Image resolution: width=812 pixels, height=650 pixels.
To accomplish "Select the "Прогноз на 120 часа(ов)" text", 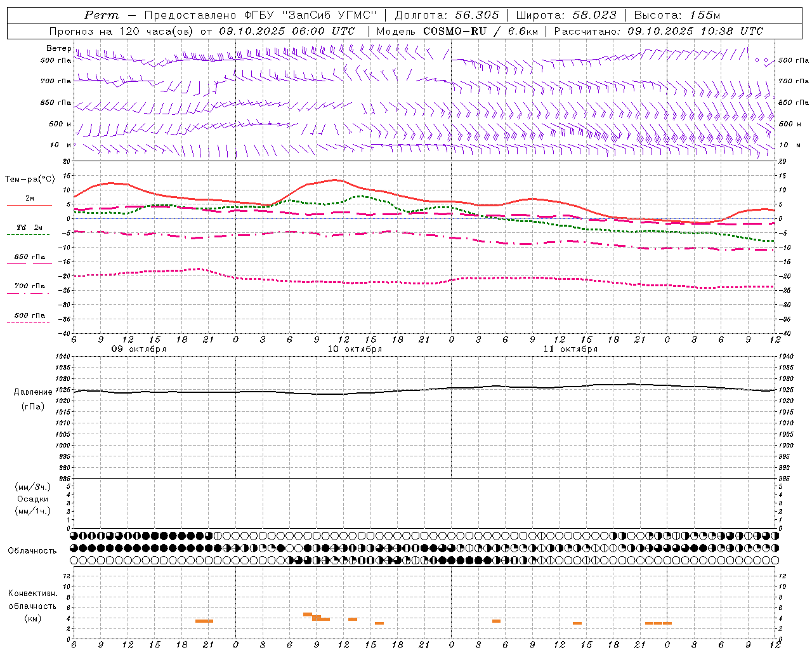I will click(122, 31).
